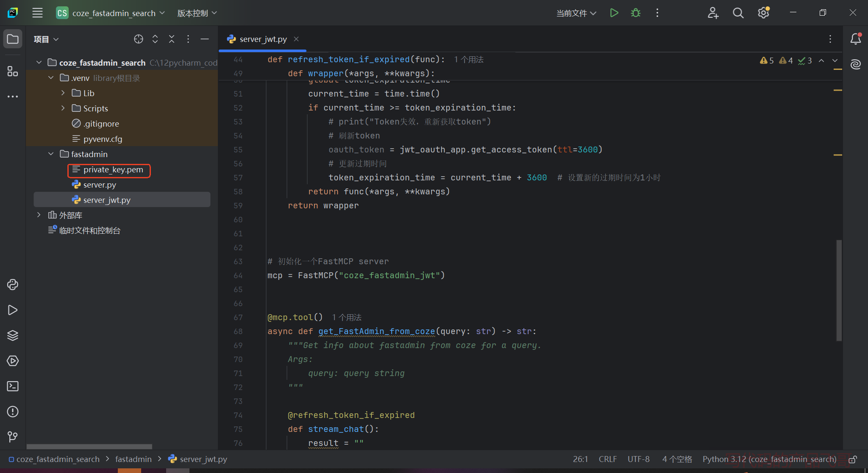Close the server_jwt.py tab
This screenshot has height=473, width=868.
296,39
